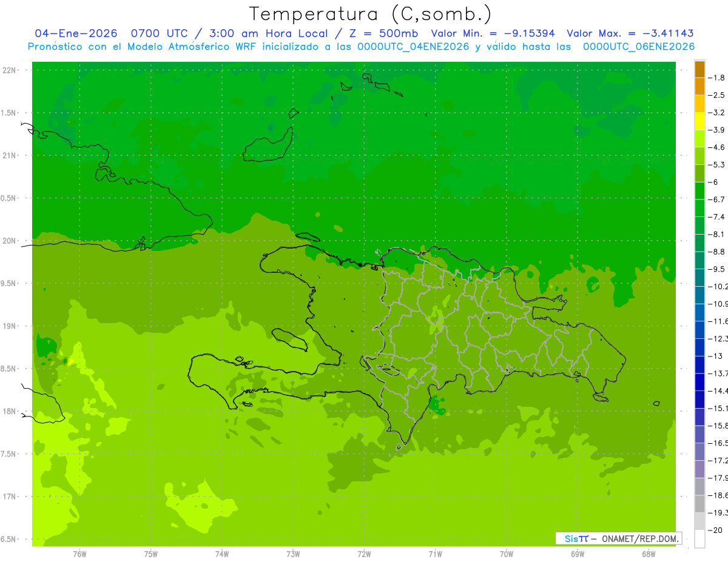Click the yellow swatch between -3.2 and -3.9

pos(699,121)
